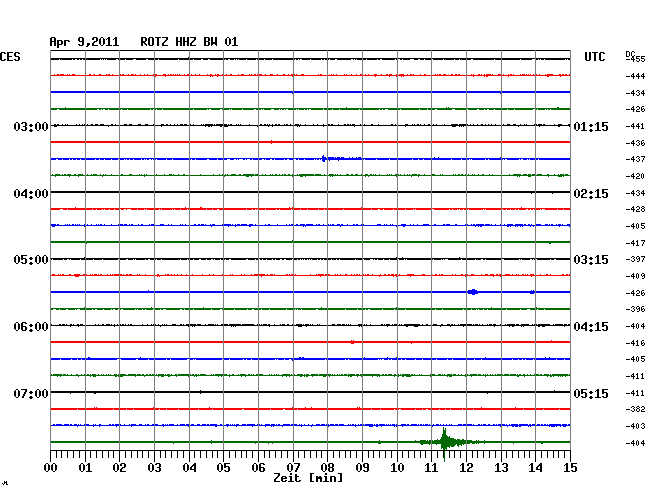
Task: Click minute tick label 02
Action: tap(119, 467)
